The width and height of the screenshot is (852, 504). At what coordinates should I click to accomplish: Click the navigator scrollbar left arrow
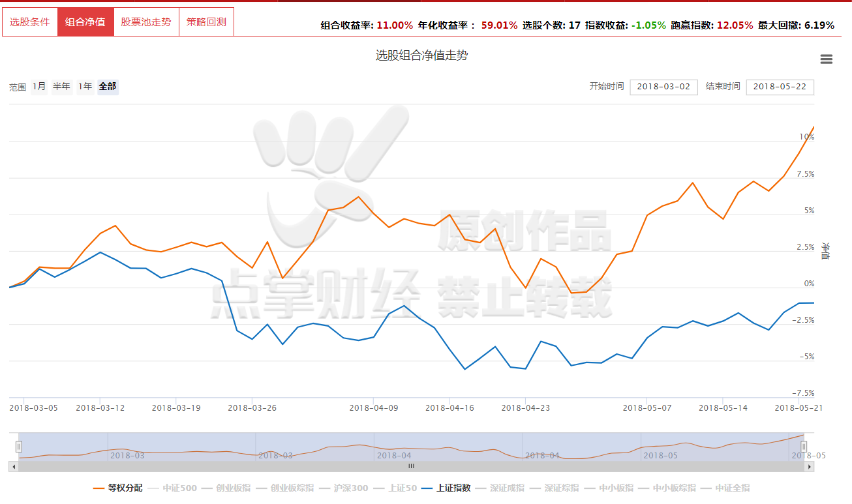[x=13, y=467]
